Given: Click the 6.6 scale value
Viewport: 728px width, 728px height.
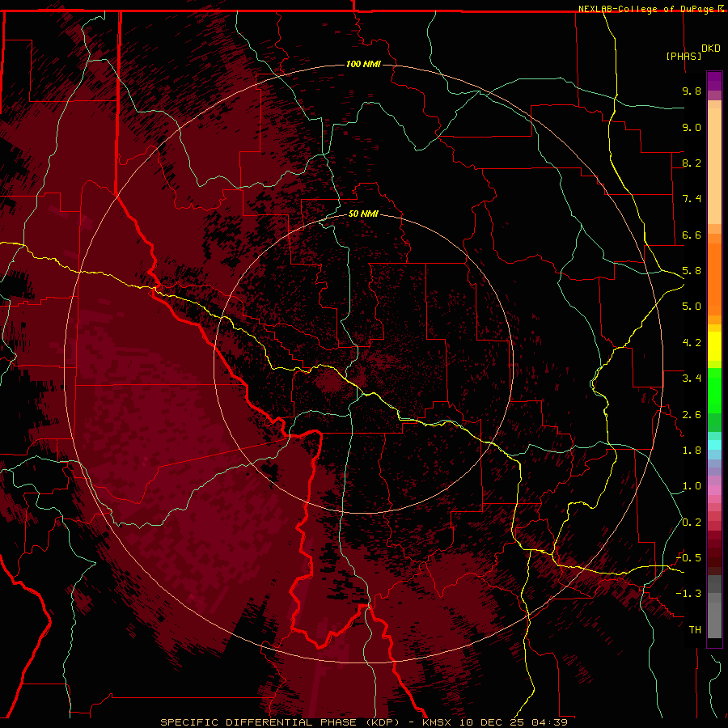Looking at the screenshot, I should click(692, 235).
